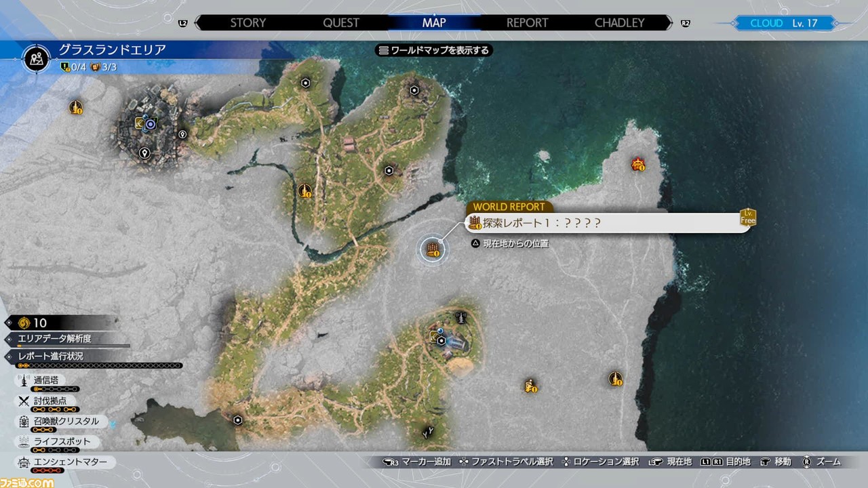This screenshot has height=488, width=868.
Task: Go to the REPORT tab
Action: (x=527, y=22)
